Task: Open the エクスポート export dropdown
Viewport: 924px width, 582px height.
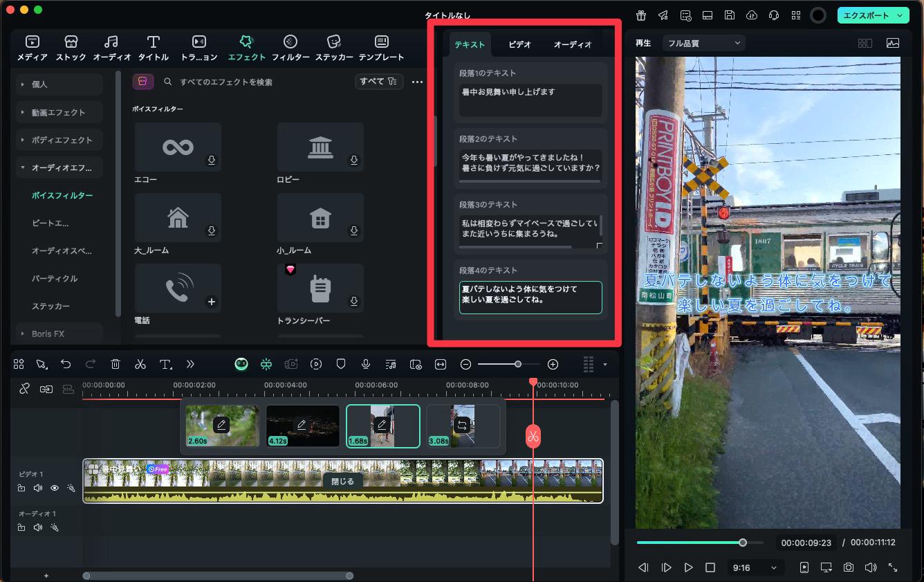Action: [x=873, y=15]
